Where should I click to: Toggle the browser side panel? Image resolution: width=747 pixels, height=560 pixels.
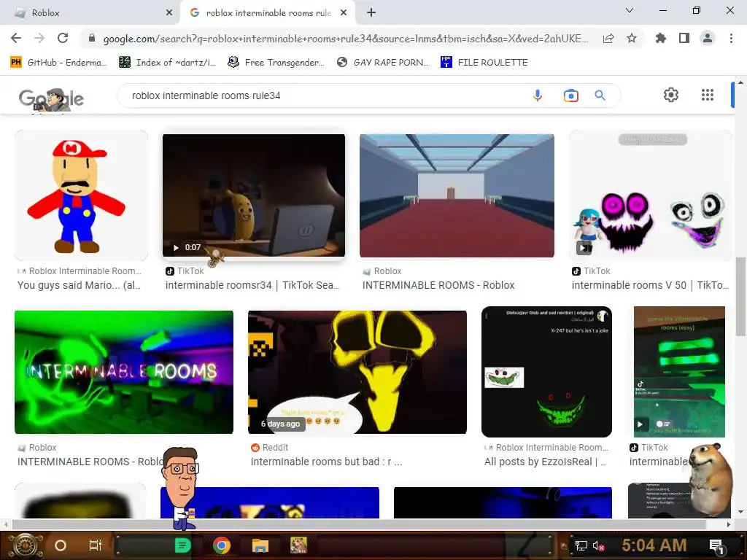click(684, 38)
